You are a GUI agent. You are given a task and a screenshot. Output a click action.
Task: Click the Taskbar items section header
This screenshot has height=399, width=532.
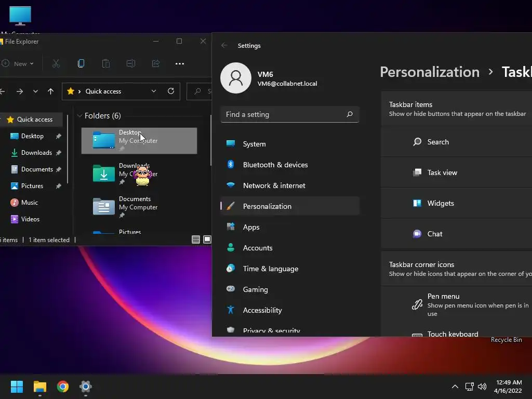tap(457, 109)
